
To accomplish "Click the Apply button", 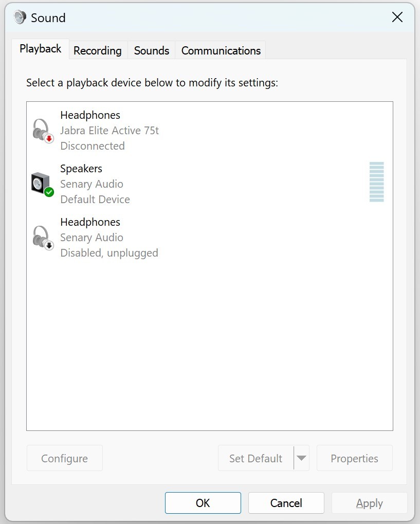I will pyautogui.click(x=369, y=503).
